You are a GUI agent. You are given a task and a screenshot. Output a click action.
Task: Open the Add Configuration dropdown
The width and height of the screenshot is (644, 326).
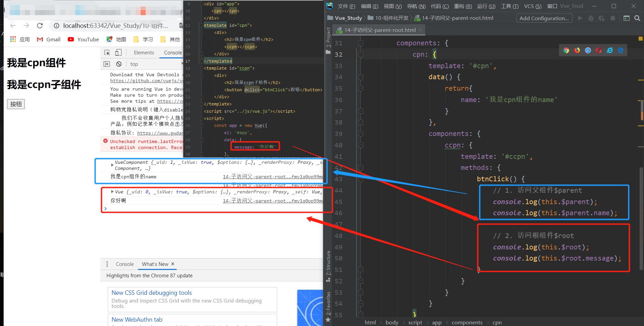point(544,18)
